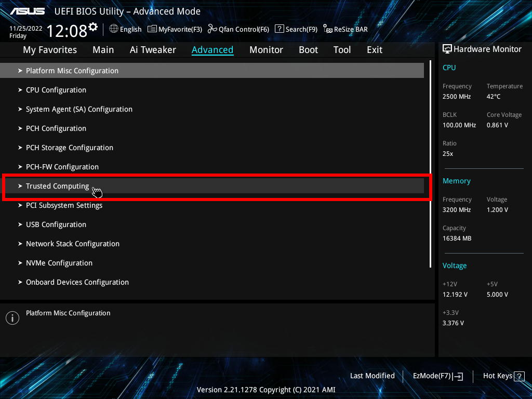Open Network Stack Configuration
Viewport: 532px width, 399px height.
[x=212, y=244]
